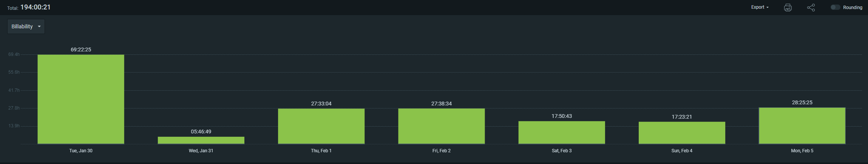Click the Tue, Jan 30 bar
The height and width of the screenshot is (164, 868).
[x=81, y=99]
